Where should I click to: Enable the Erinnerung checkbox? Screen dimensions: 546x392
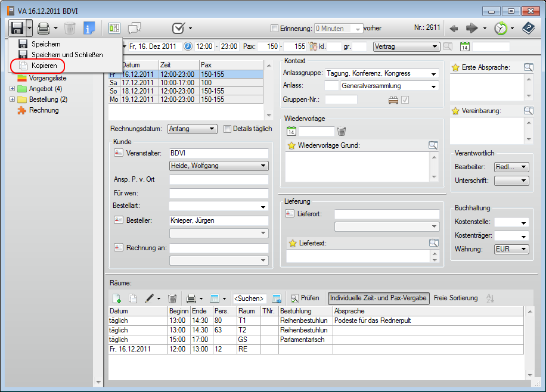(274, 29)
